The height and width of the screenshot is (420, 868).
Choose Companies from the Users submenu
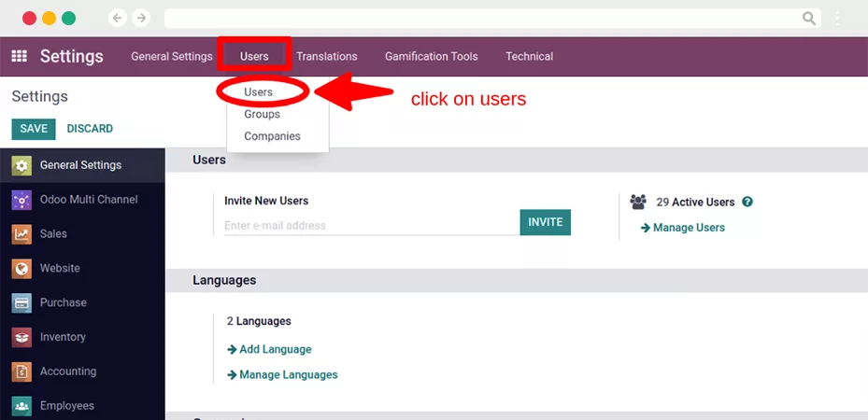(272, 136)
